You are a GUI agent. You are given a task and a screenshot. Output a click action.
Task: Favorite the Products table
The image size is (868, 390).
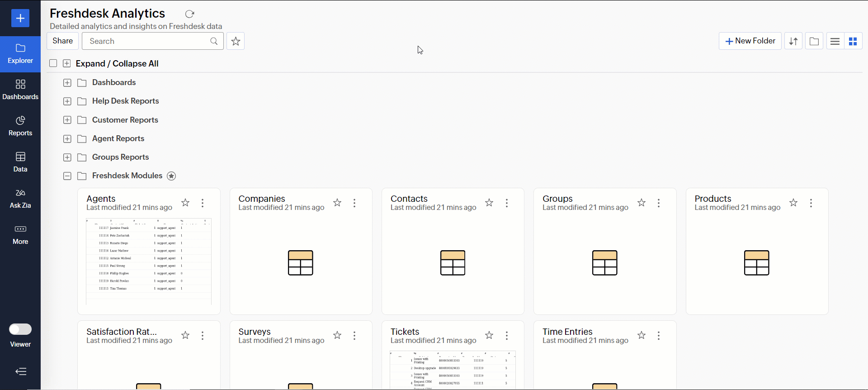[793, 203]
